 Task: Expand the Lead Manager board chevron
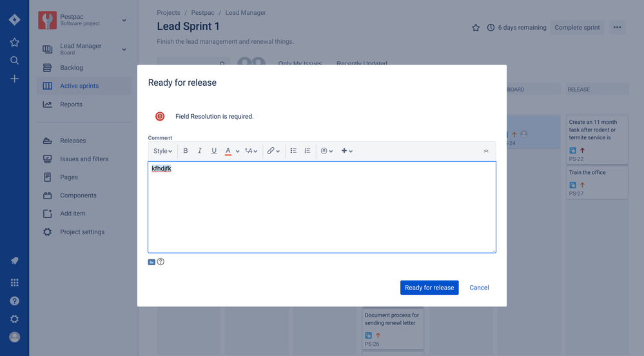pos(124,49)
